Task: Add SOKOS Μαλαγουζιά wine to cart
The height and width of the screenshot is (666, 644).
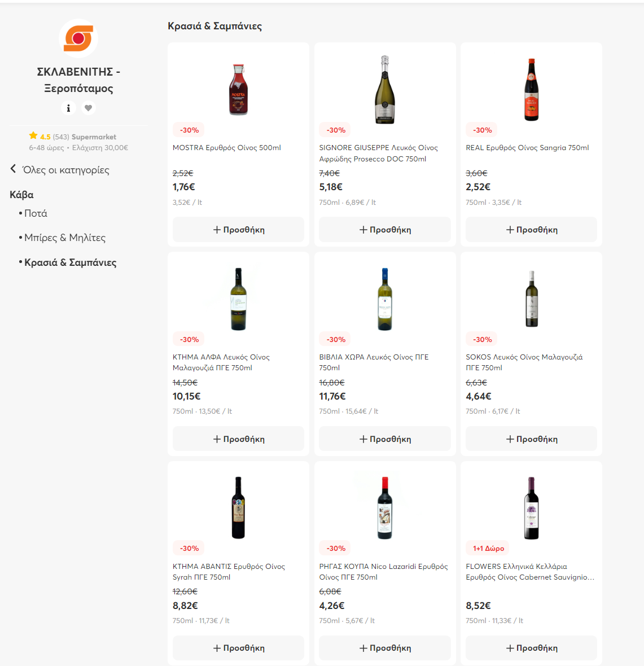Action: coord(532,439)
